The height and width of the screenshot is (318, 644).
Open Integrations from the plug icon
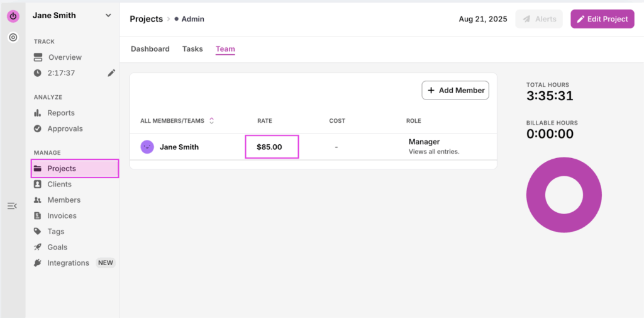38,263
